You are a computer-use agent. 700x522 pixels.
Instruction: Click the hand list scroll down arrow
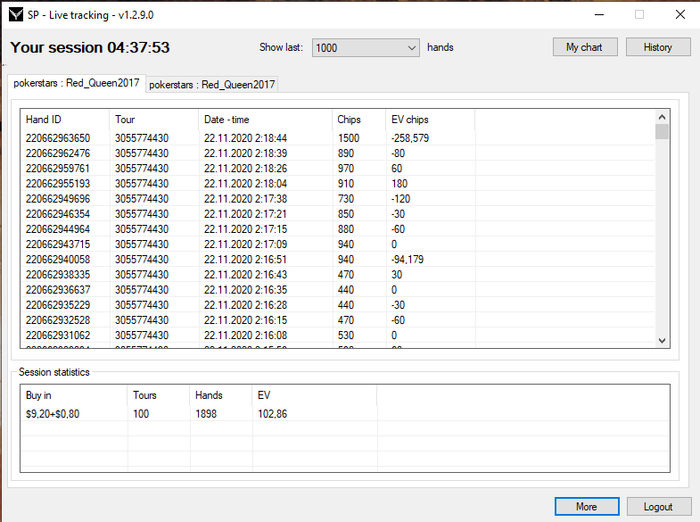click(x=662, y=341)
